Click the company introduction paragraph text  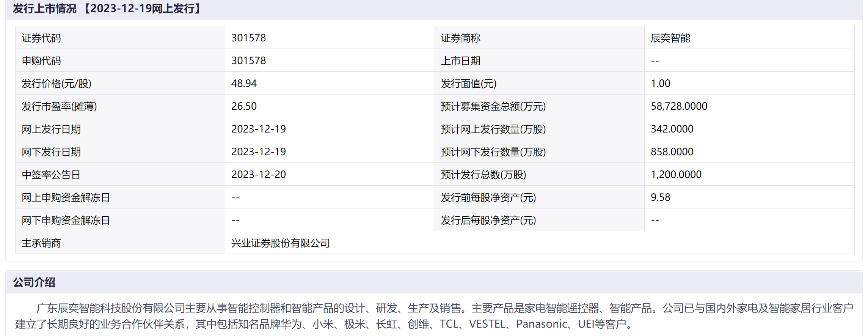434,316
